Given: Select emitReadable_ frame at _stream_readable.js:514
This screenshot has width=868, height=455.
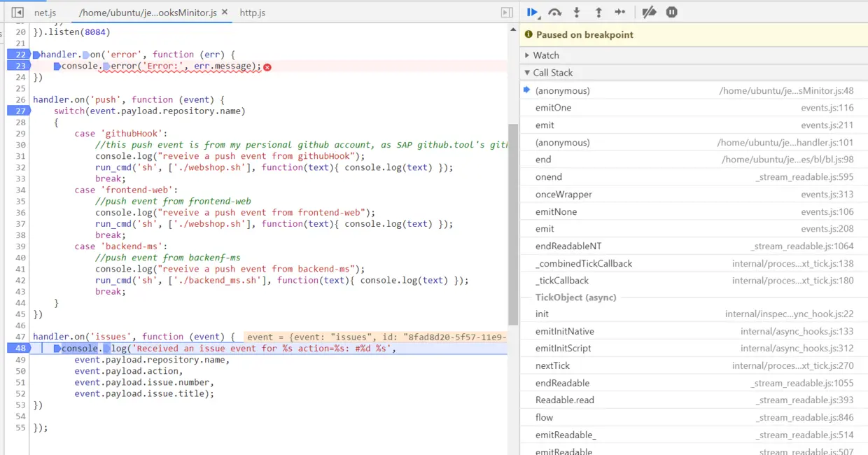Looking at the screenshot, I should coord(694,435).
